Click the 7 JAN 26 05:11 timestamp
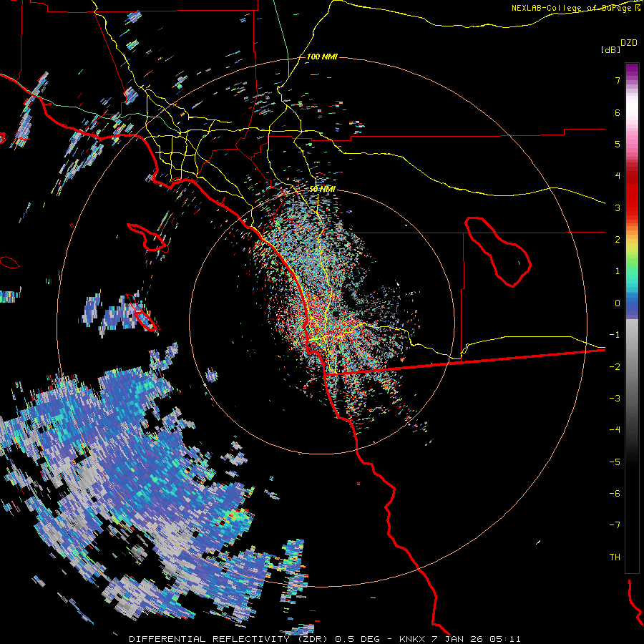This screenshot has width=644, height=644. pyautogui.click(x=477, y=639)
